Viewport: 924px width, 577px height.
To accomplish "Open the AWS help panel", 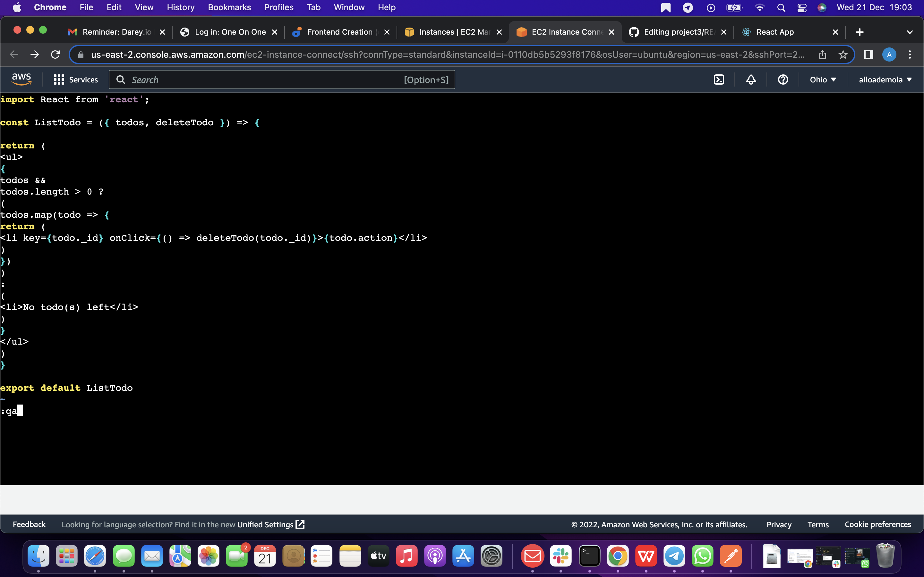I will click(x=782, y=79).
